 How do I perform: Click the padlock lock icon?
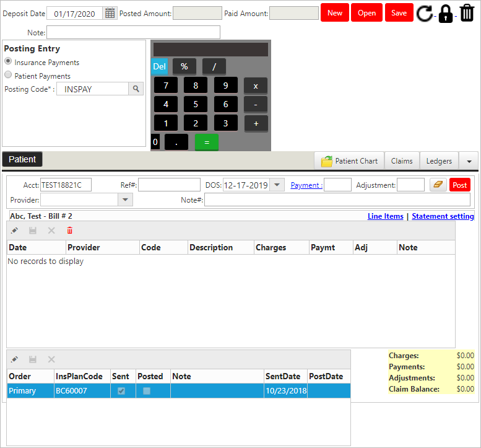446,14
